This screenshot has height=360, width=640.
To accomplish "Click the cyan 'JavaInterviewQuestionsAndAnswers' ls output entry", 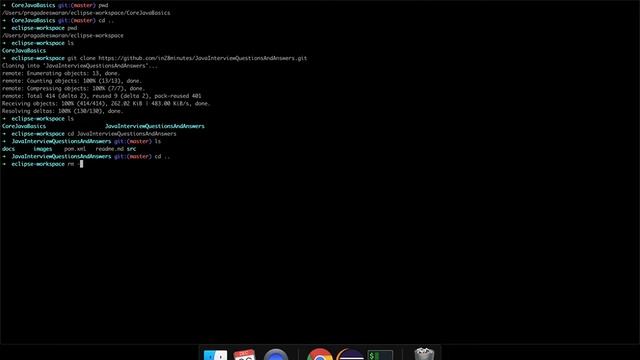I will [155, 126].
